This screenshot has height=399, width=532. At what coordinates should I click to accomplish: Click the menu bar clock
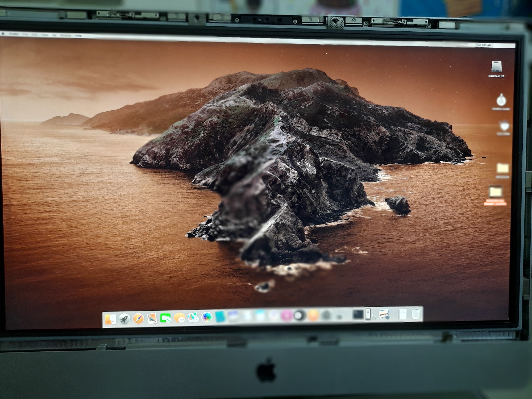(484, 45)
